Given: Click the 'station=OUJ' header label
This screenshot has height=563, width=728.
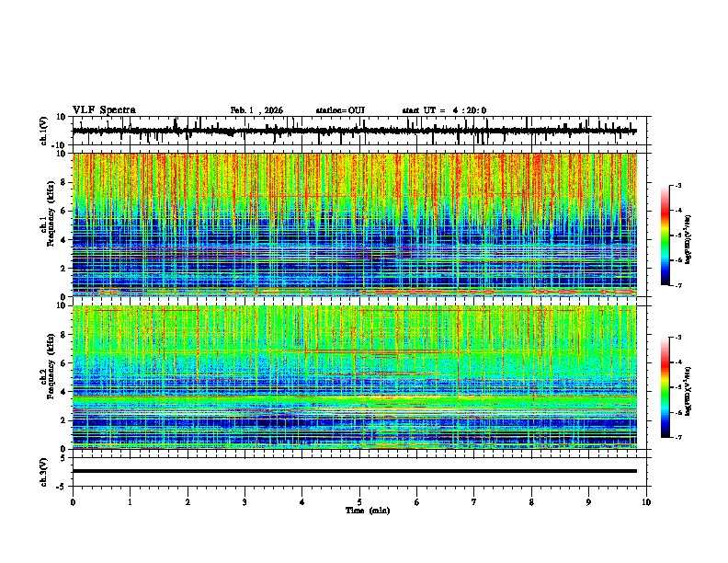Looking at the screenshot, I should 340,110.
